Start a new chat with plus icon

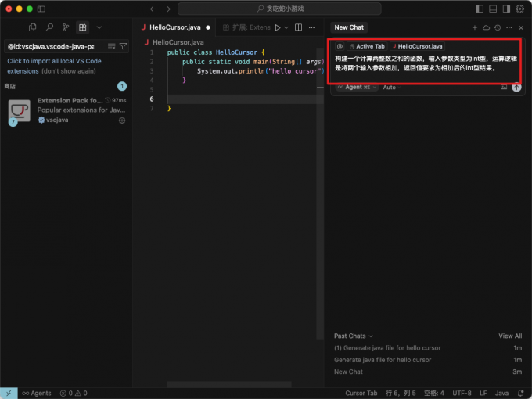474,27
